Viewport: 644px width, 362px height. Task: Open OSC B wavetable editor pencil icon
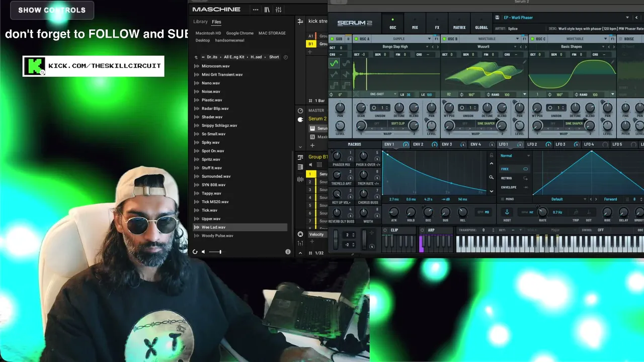[524, 62]
